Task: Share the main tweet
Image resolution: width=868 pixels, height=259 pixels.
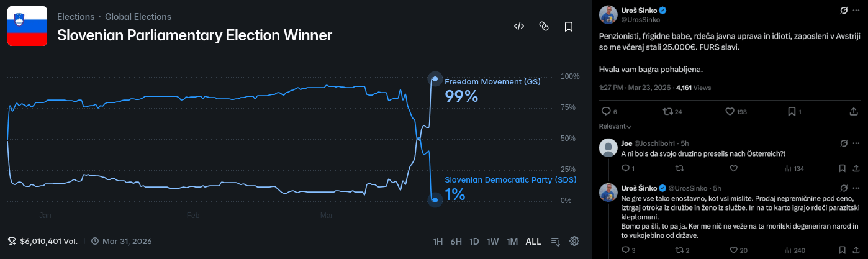Action: [x=854, y=112]
